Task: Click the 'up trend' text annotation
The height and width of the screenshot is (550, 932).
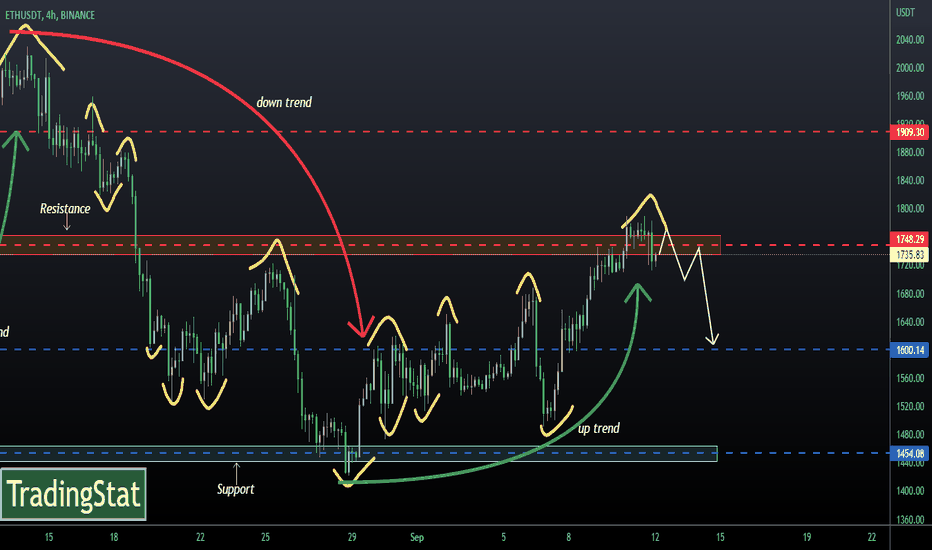Action: (599, 428)
